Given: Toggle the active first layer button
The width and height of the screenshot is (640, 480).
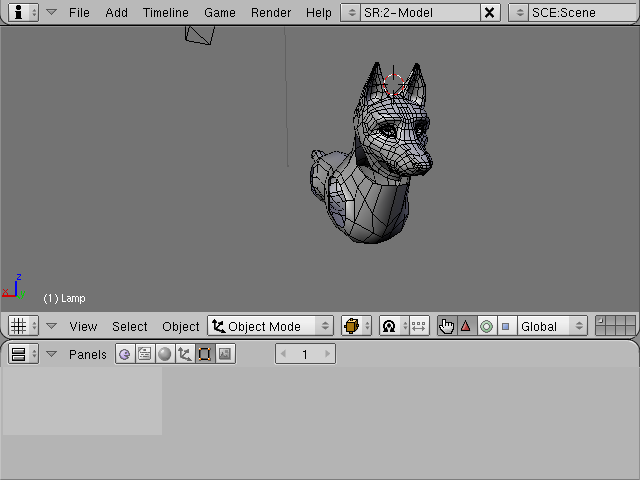Looking at the screenshot, I should tap(600, 321).
